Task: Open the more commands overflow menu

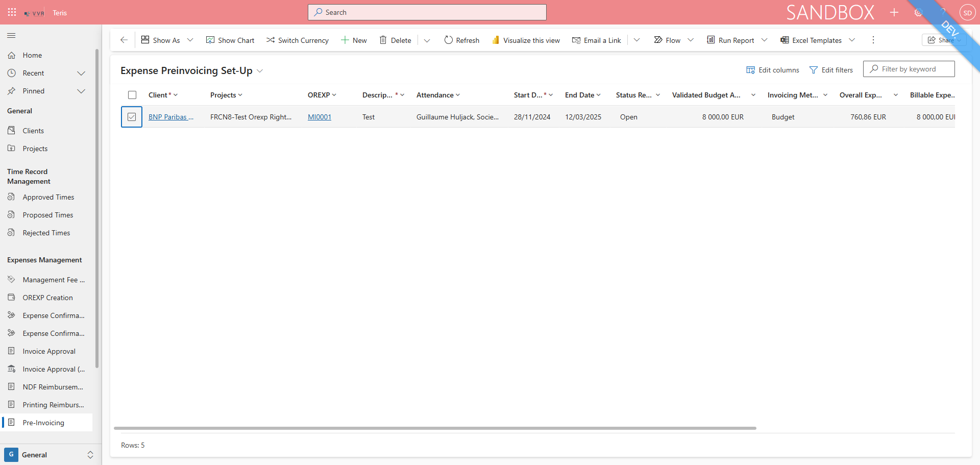Action: [873, 40]
